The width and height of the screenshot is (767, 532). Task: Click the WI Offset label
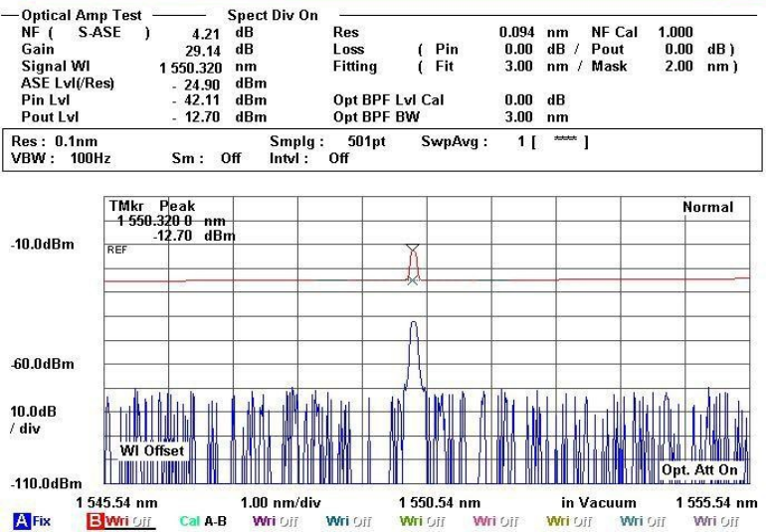pyautogui.click(x=152, y=450)
